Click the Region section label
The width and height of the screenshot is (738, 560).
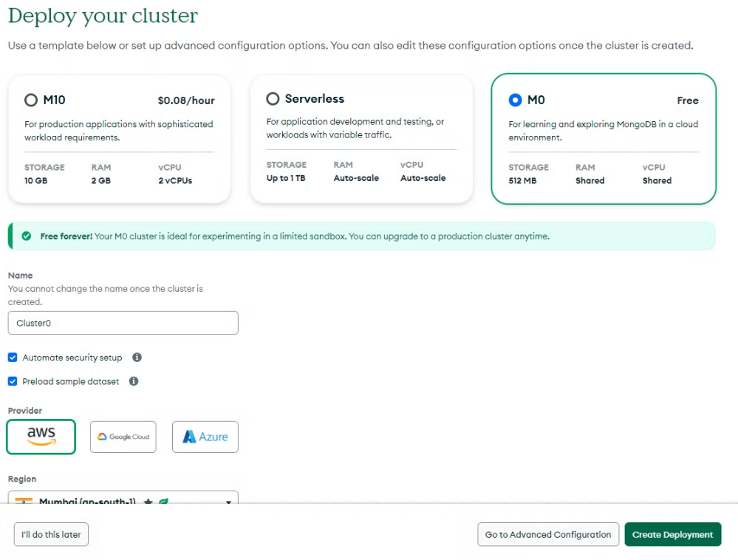coord(22,479)
